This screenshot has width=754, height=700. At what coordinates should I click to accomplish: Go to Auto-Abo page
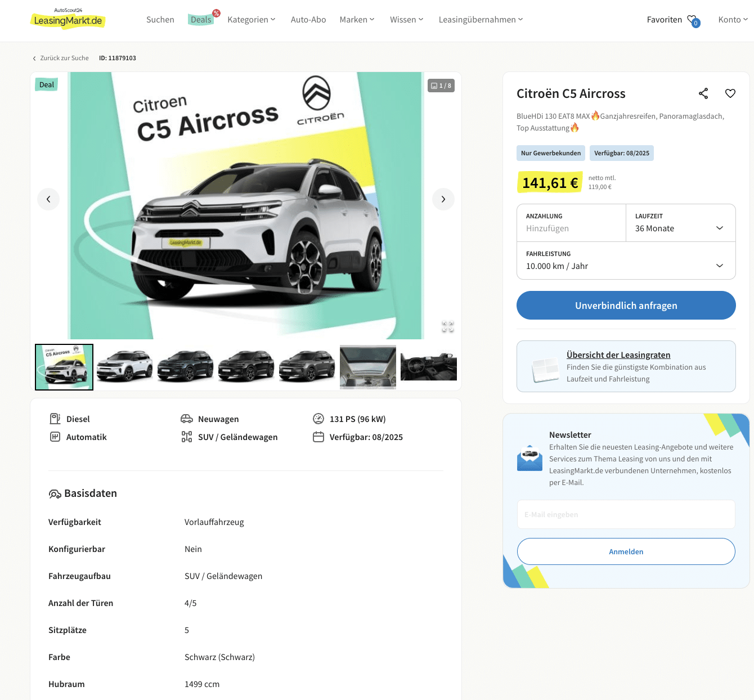[308, 20]
